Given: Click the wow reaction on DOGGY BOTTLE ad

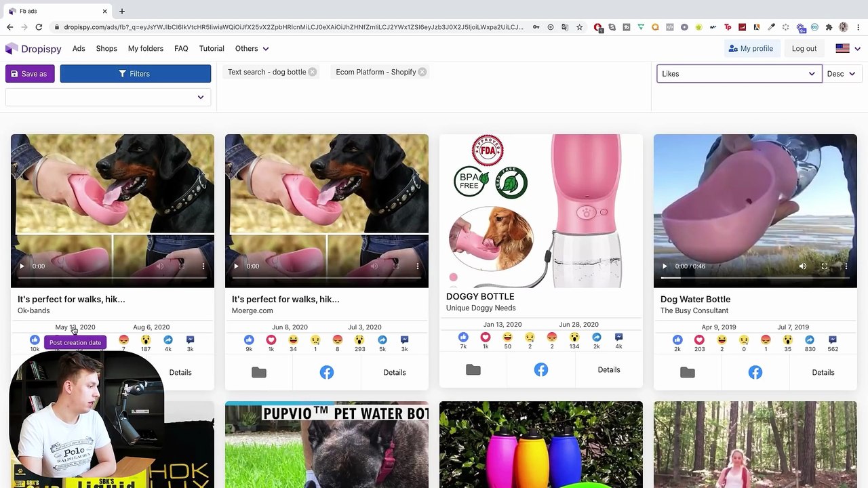Looking at the screenshot, I should (574, 337).
